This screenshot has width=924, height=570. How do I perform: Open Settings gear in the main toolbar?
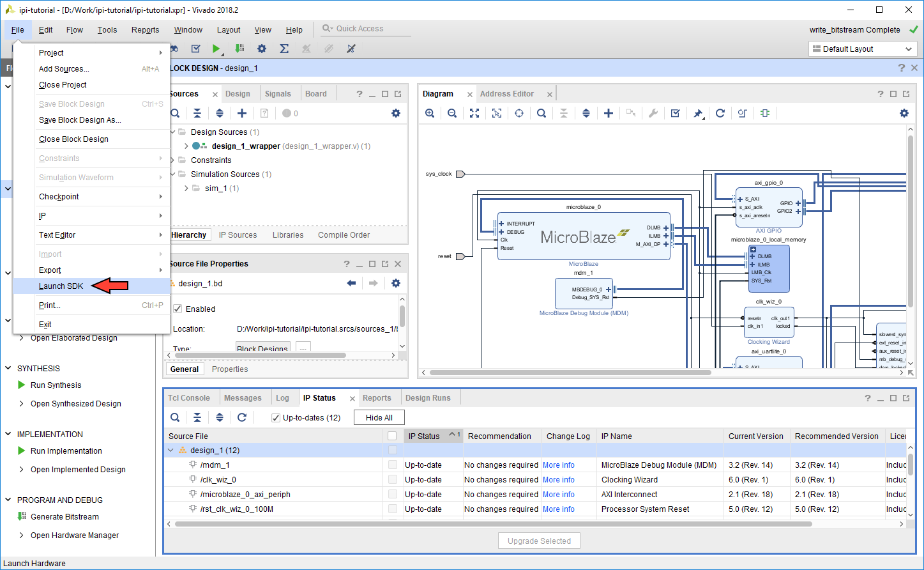pyautogui.click(x=262, y=49)
